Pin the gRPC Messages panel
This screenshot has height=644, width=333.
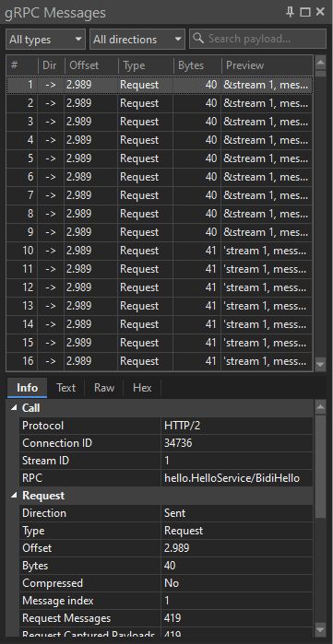point(291,12)
